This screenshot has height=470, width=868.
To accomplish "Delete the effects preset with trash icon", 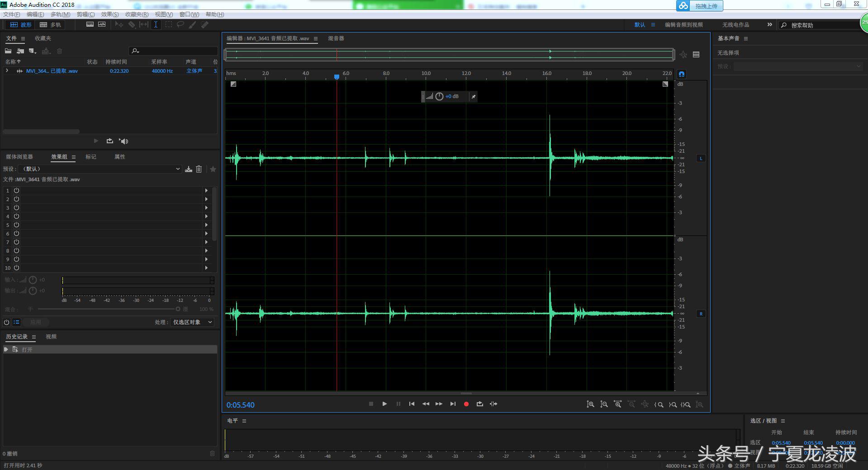I will click(x=199, y=169).
